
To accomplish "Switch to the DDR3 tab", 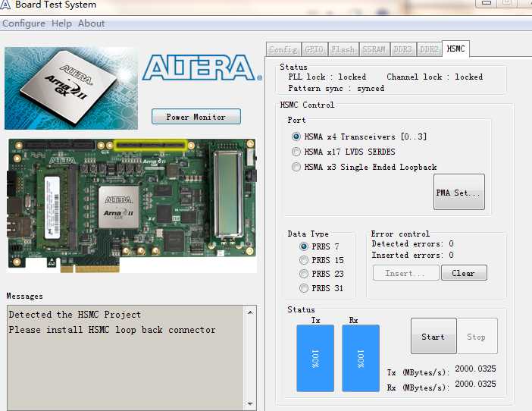I will click(402, 49).
